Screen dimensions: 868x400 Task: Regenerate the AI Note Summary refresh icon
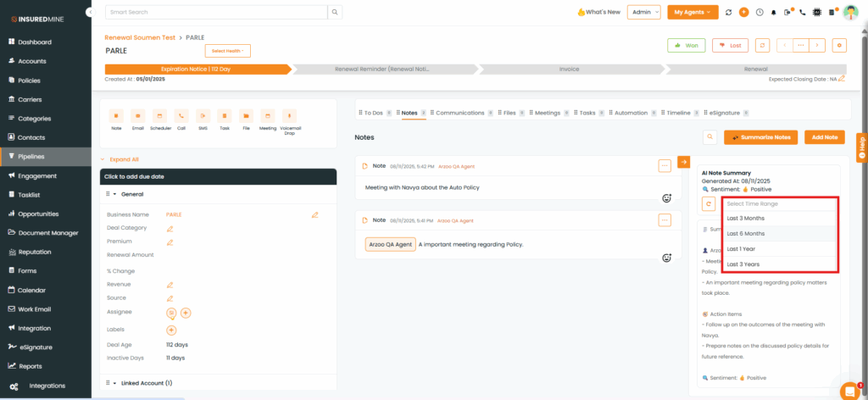pos(708,203)
